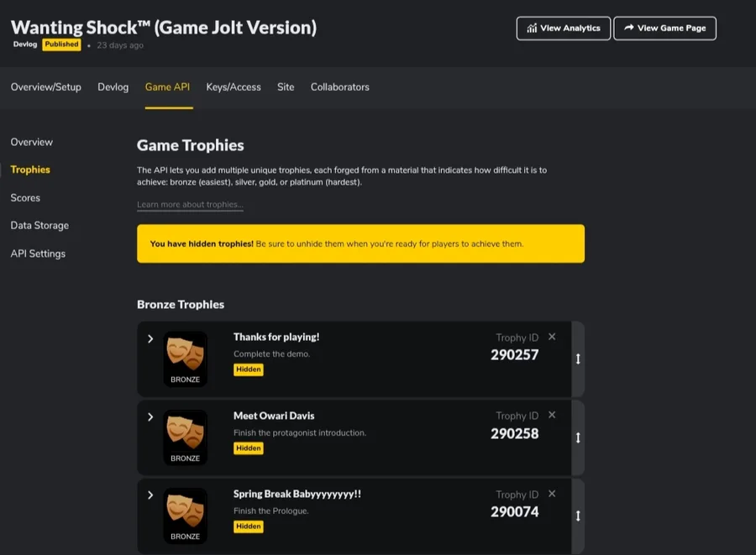Click the reorder handle for trophy 290074
Screen dimensions: 756x555
pos(578,516)
